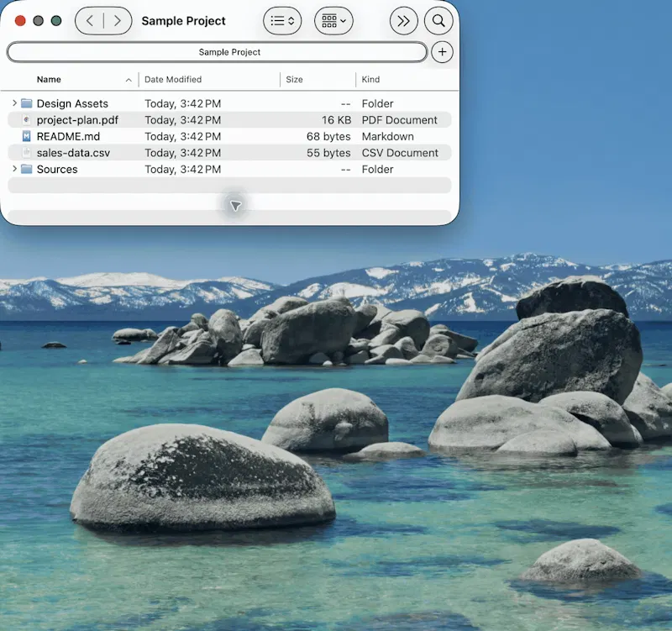Screen dimensions: 672x631
Task: Click the Markdown kind cell
Action: click(x=387, y=136)
